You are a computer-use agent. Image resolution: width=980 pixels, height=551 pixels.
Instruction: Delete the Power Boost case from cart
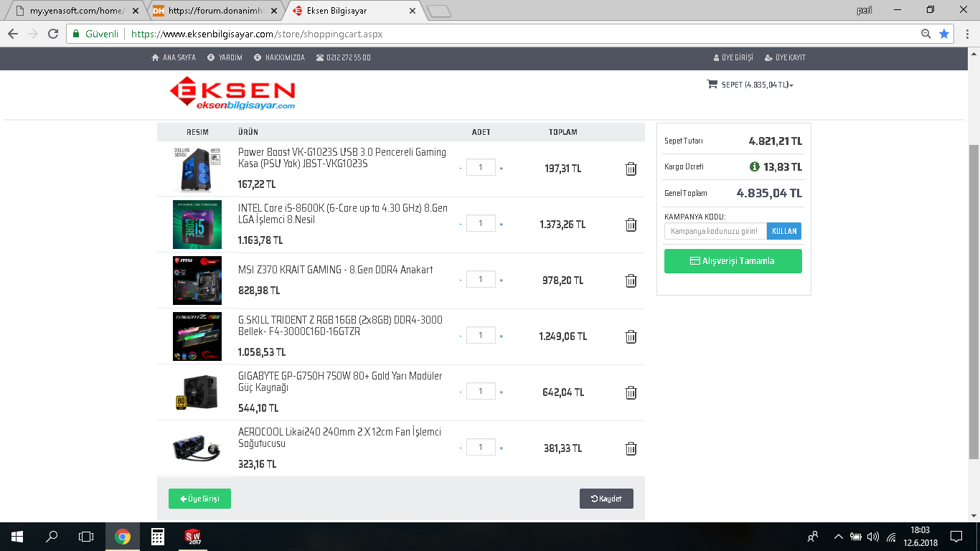(x=631, y=169)
